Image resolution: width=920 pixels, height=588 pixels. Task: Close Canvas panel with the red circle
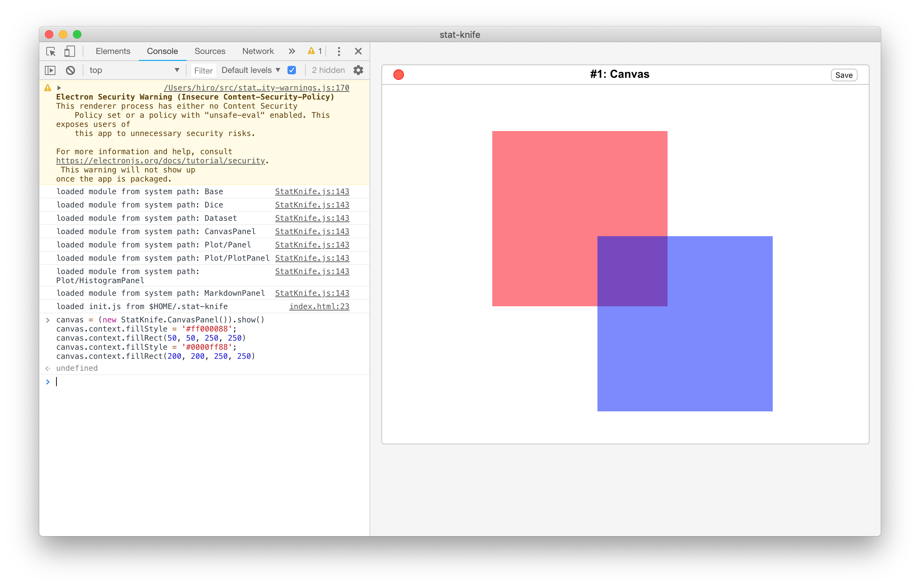click(399, 74)
